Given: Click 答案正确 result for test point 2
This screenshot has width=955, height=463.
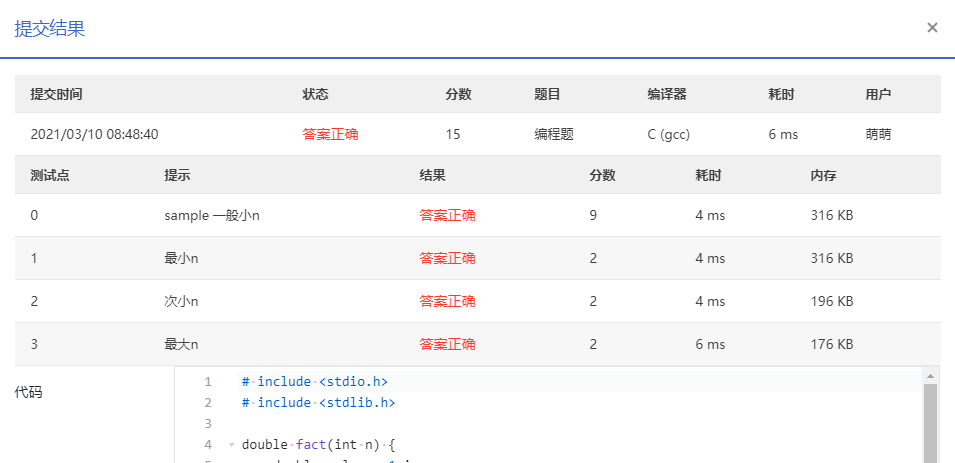Looking at the screenshot, I should (447, 302).
